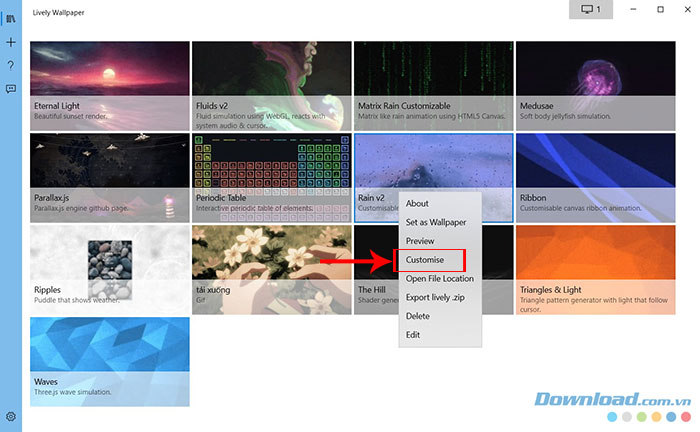
Task: Select Open File Location menu entry
Action: point(440,278)
